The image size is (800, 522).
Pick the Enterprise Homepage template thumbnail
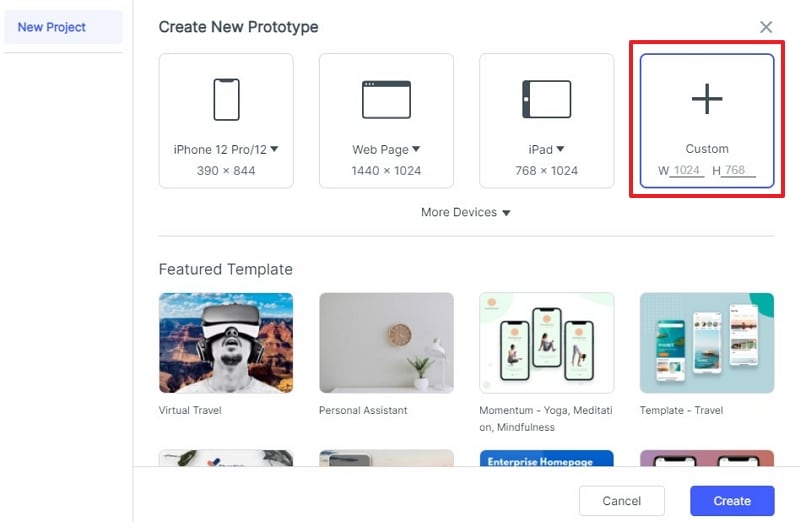tap(546, 459)
